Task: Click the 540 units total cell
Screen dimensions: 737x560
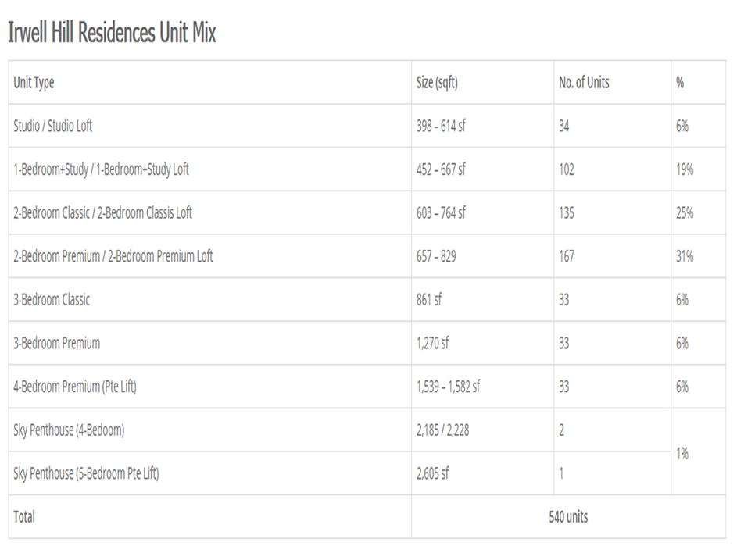Action: coord(568,517)
